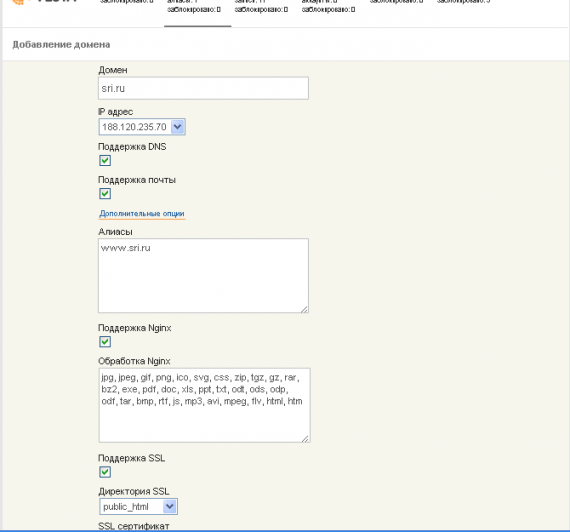Click the Поддержка Nginx label
This screenshot has width=570, height=532.
click(x=135, y=328)
